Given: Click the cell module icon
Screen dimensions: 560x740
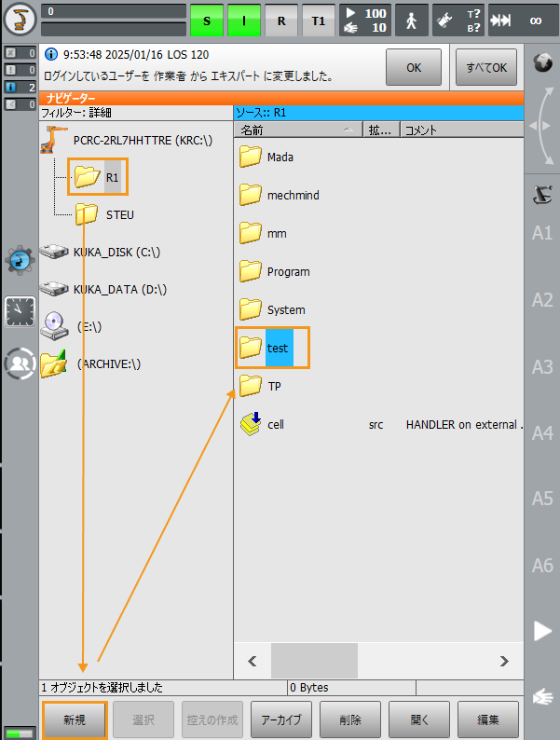Looking at the screenshot, I should click(251, 424).
